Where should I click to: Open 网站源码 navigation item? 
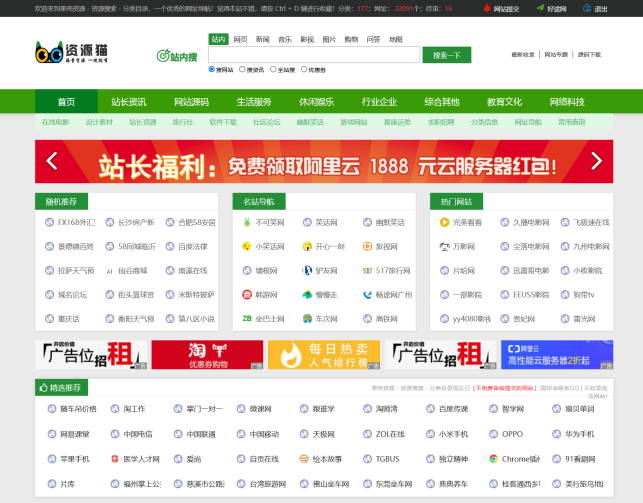192,102
